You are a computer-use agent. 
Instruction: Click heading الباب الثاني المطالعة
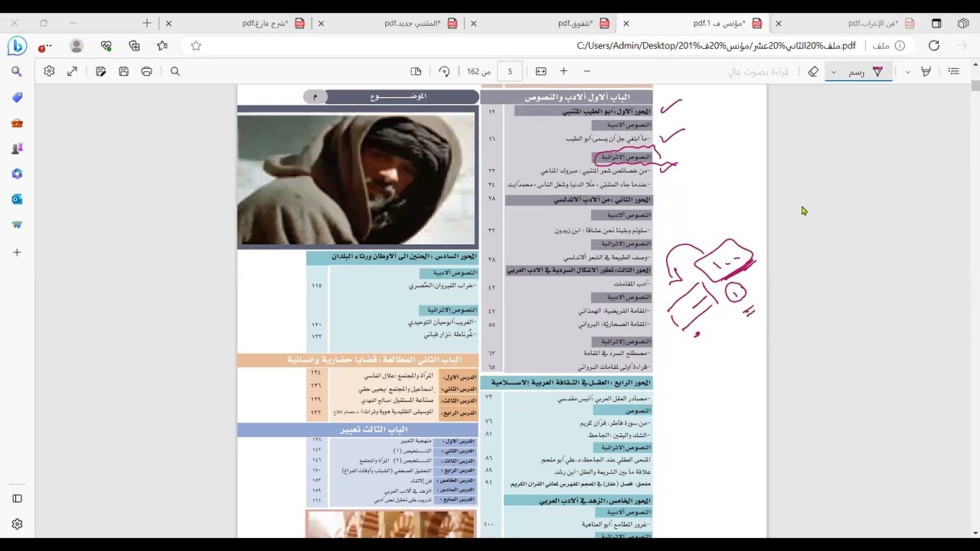tap(374, 360)
